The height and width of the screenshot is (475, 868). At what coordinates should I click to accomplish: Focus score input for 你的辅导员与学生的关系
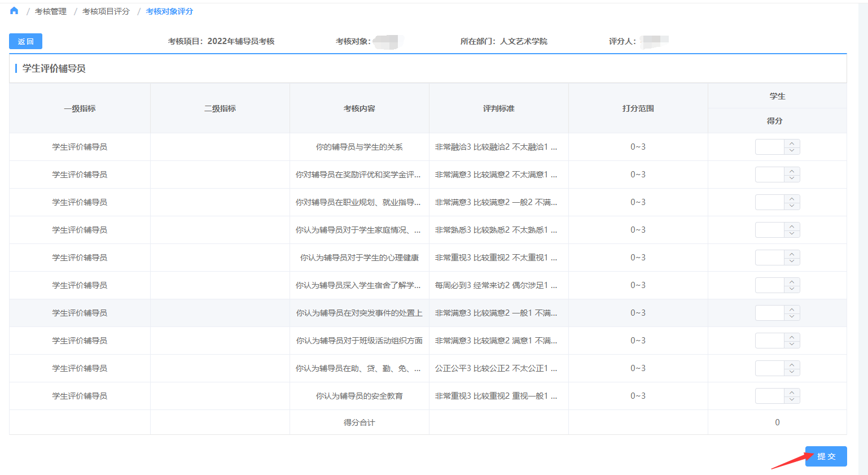[770, 147]
